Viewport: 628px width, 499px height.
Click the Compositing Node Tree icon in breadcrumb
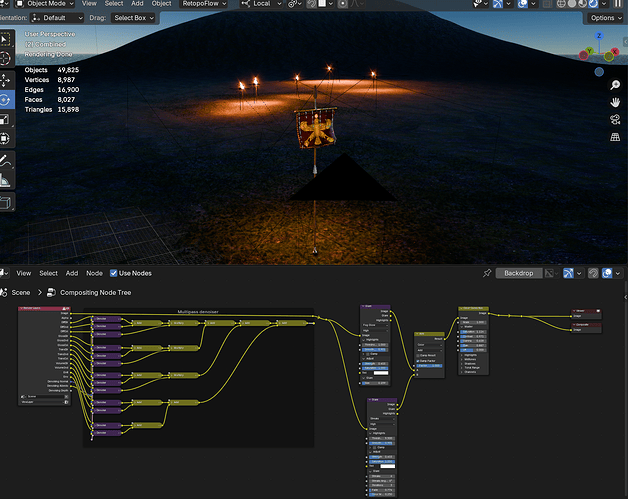[51, 292]
